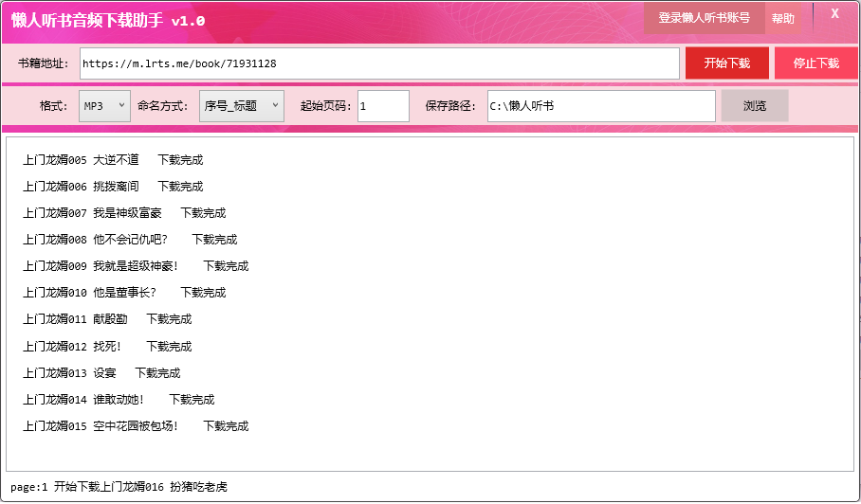The height and width of the screenshot is (504, 861).
Task: Click the 书籍地址 label
Action: [x=44, y=63]
